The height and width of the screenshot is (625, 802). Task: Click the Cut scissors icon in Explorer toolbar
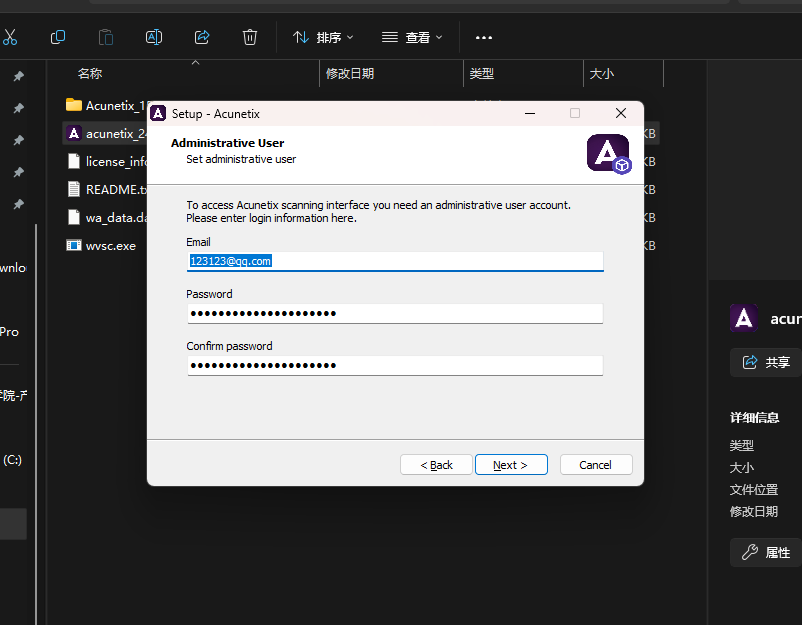[10, 37]
